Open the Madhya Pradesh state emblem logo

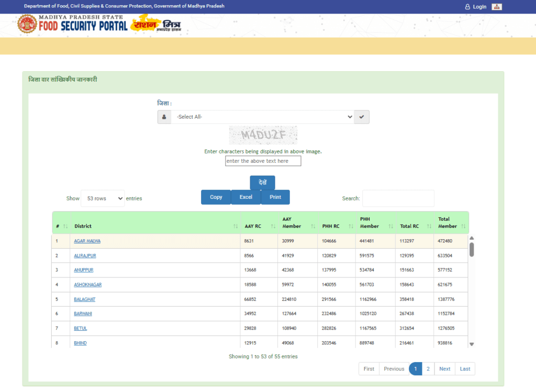coord(27,24)
